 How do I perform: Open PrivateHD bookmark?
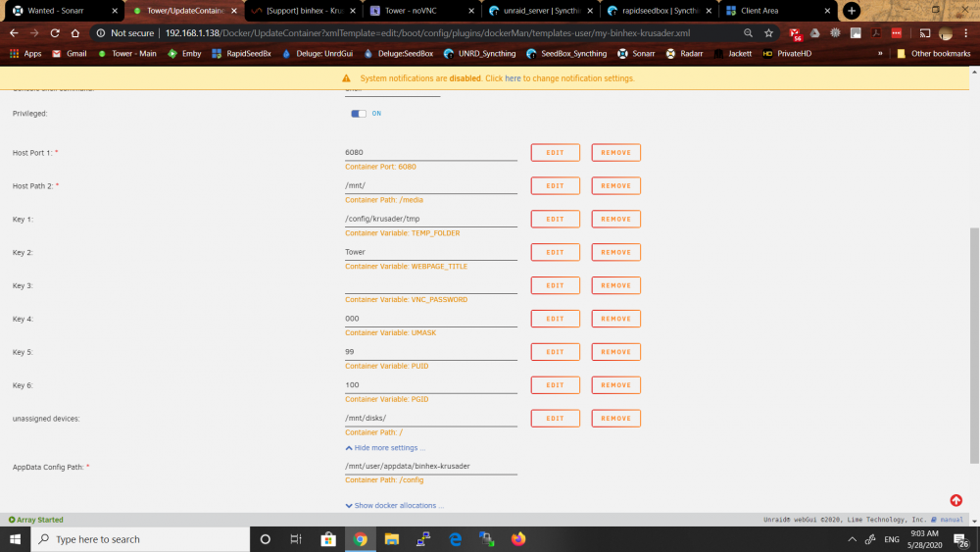tap(788, 54)
